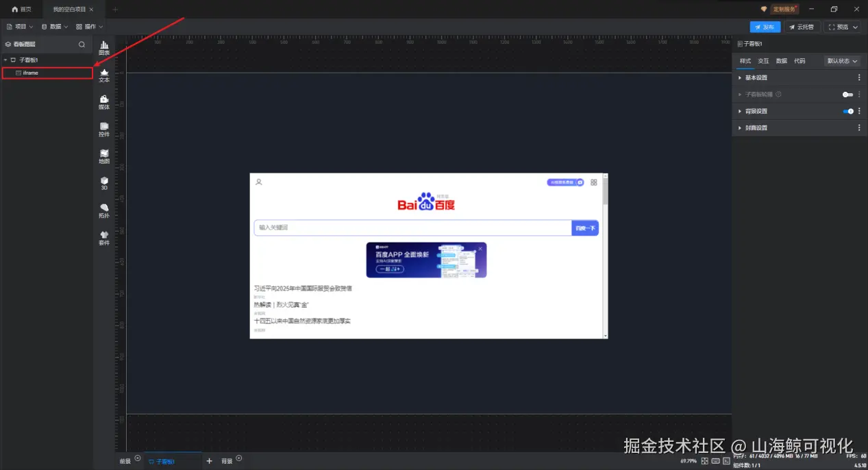Viewport: 868px width, 470px height.
Task: Click the iframe vertical scrollbar thumb
Action: point(605,191)
